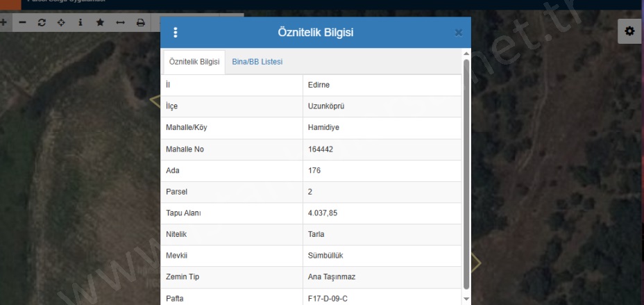
Task: Print the map using printer icon
Action: (139, 22)
